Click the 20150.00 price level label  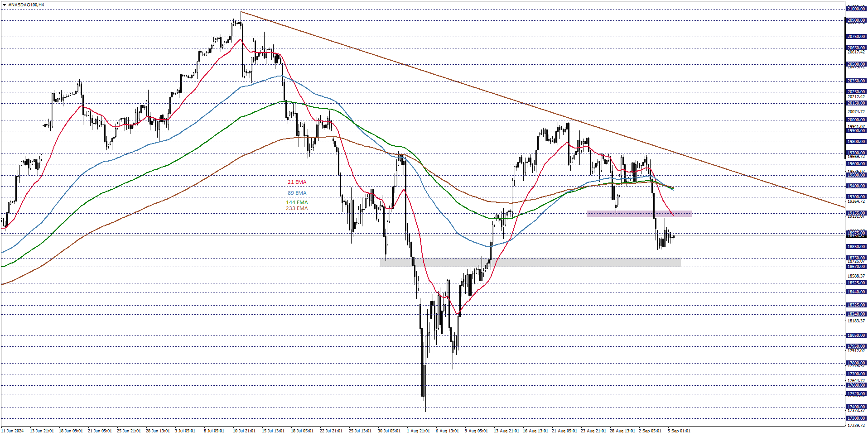[856, 103]
